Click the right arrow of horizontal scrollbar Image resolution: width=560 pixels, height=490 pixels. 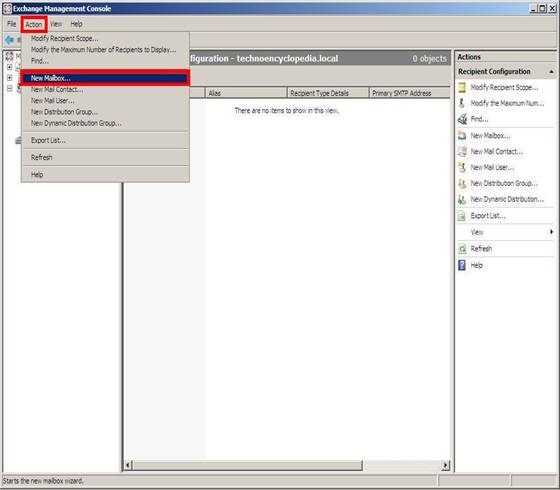445,465
